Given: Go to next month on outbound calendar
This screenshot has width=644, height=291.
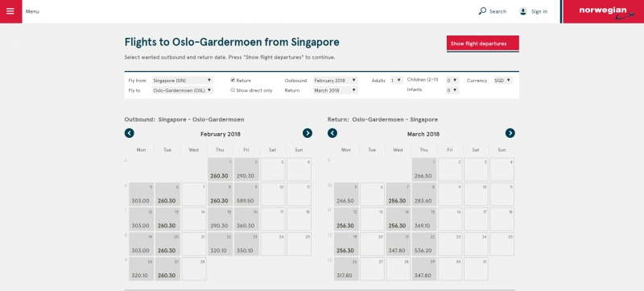Looking at the screenshot, I should (x=308, y=133).
